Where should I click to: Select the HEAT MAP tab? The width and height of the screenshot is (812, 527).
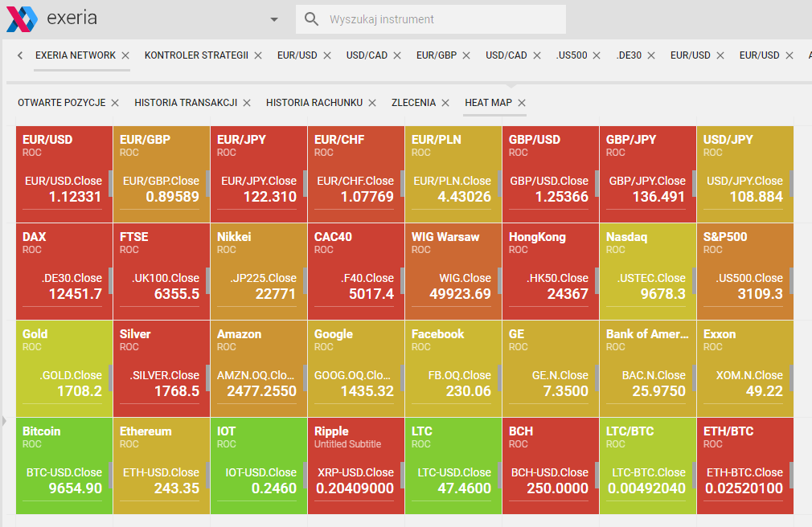tap(488, 103)
